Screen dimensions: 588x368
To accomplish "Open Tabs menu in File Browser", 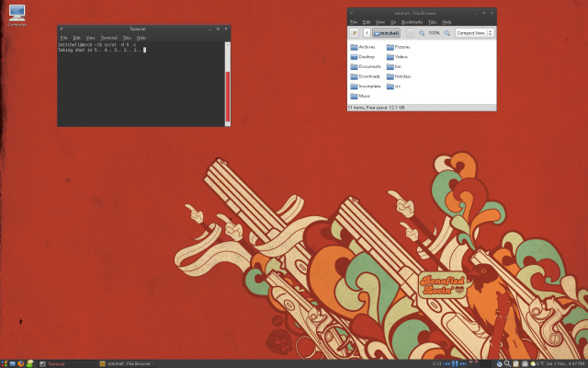I will [x=432, y=22].
